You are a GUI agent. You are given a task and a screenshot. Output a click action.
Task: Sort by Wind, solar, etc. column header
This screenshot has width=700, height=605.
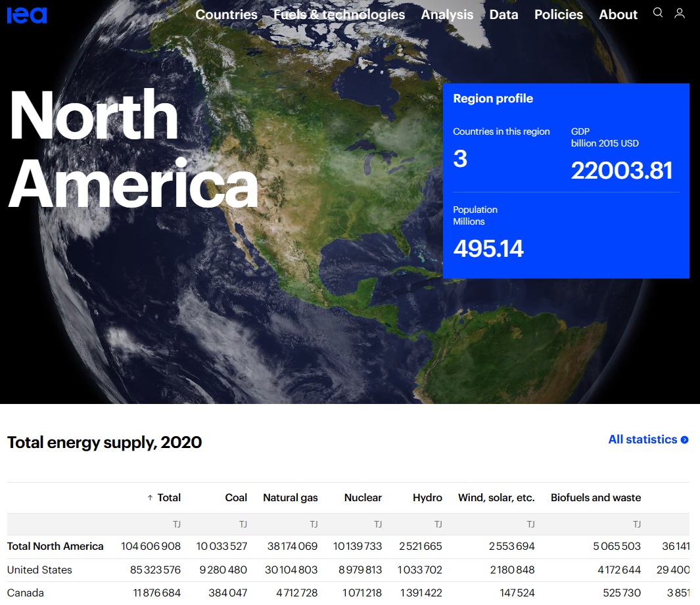(x=496, y=497)
